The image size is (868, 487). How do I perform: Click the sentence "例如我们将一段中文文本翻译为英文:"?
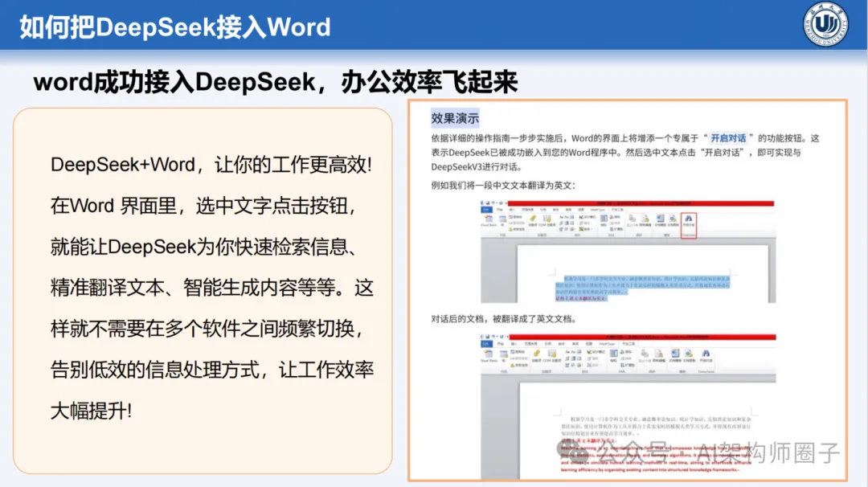[x=503, y=186]
